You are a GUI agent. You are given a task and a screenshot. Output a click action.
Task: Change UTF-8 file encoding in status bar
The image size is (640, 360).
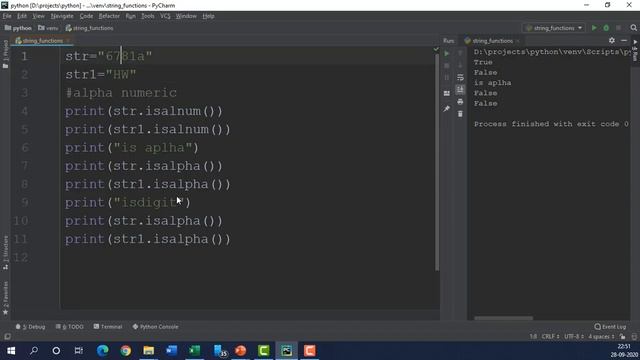(573, 337)
